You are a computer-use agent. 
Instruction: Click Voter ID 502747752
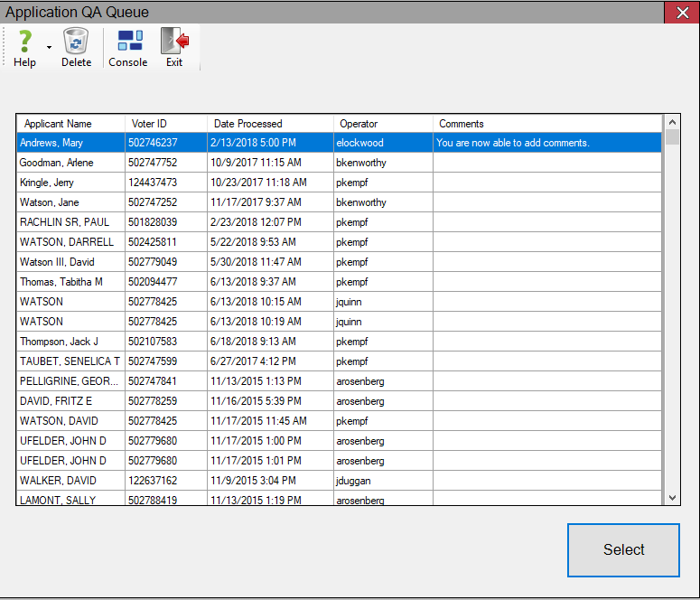pyautogui.click(x=153, y=163)
